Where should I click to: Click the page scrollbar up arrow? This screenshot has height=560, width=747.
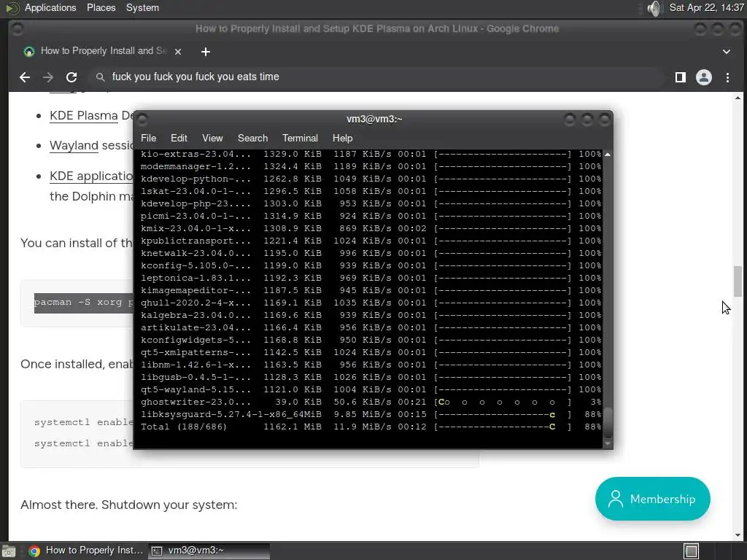point(738,98)
